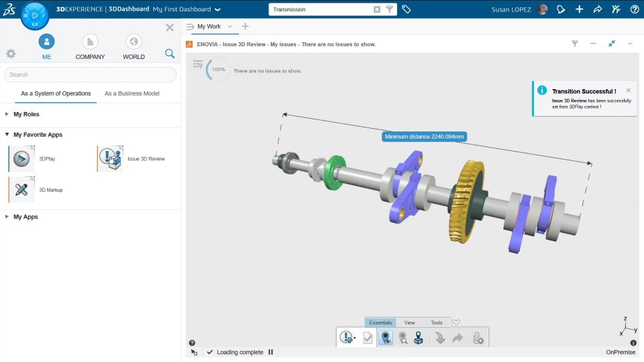Toggle the dashboard tab list icon
This screenshot has width=644, height=362.
pyautogui.click(x=190, y=27)
